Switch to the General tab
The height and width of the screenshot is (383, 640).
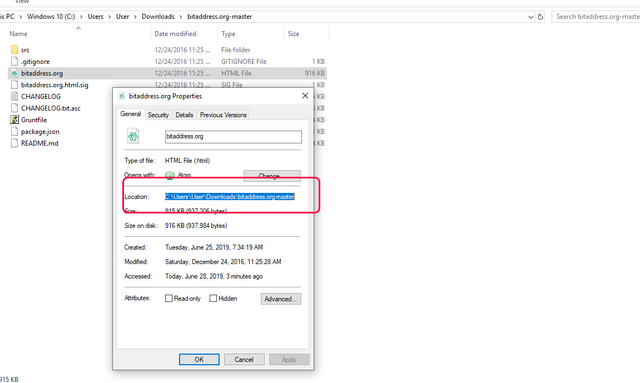131,114
